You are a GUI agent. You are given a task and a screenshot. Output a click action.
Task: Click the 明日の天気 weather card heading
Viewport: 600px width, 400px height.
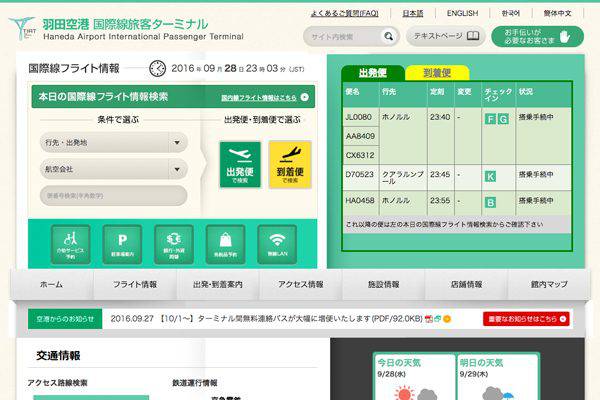(x=481, y=362)
